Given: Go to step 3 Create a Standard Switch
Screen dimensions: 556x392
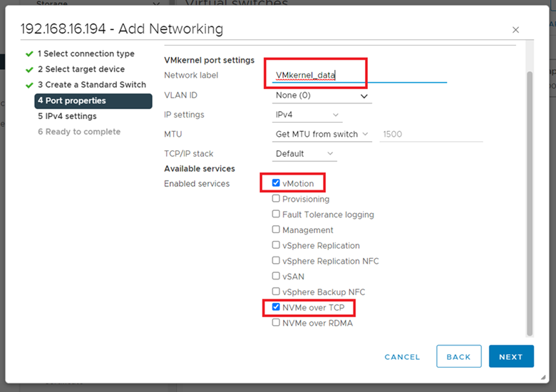Looking at the screenshot, I should pyautogui.click(x=92, y=85).
